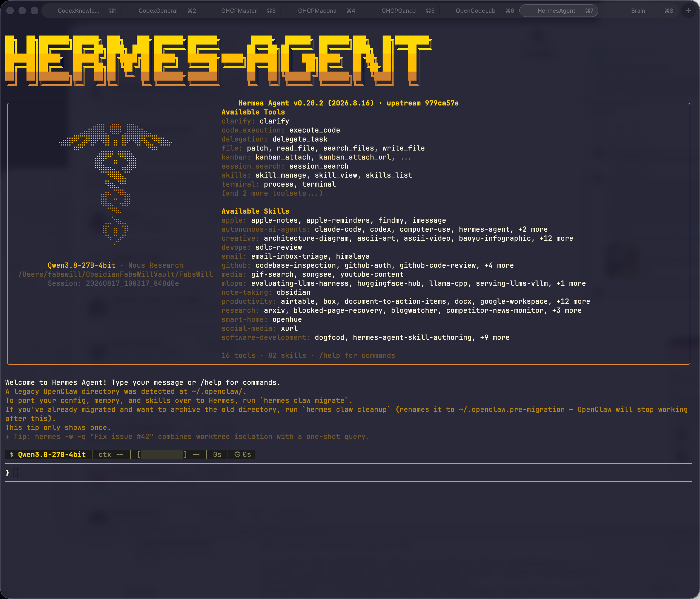The height and width of the screenshot is (599, 700).
Task: Click the prompt chevron symbol
Action: tap(7, 473)
